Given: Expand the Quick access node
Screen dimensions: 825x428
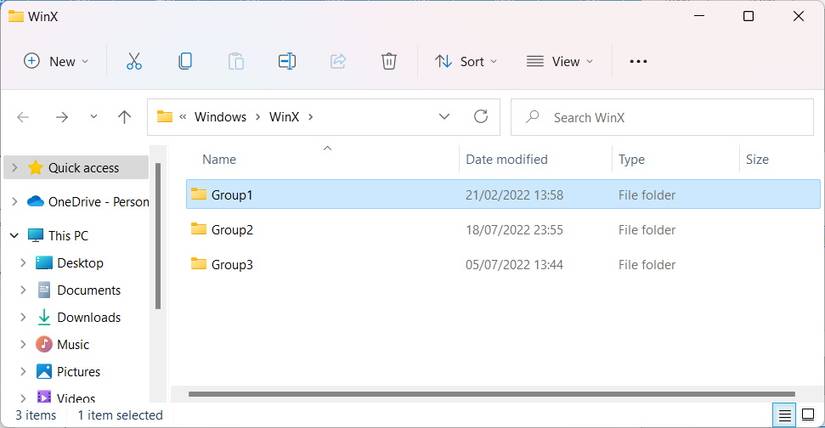Looking at the screenshot, I should 15,168.
